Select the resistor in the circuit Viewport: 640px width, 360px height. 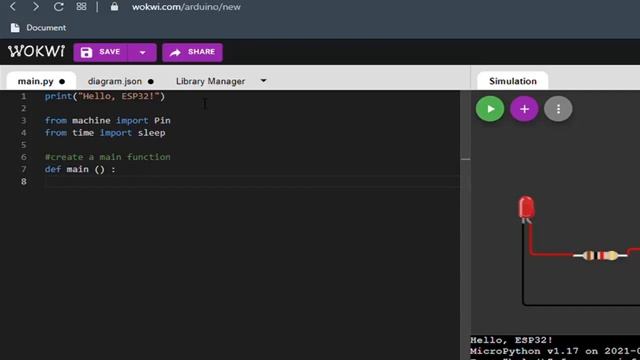(600, 256)
